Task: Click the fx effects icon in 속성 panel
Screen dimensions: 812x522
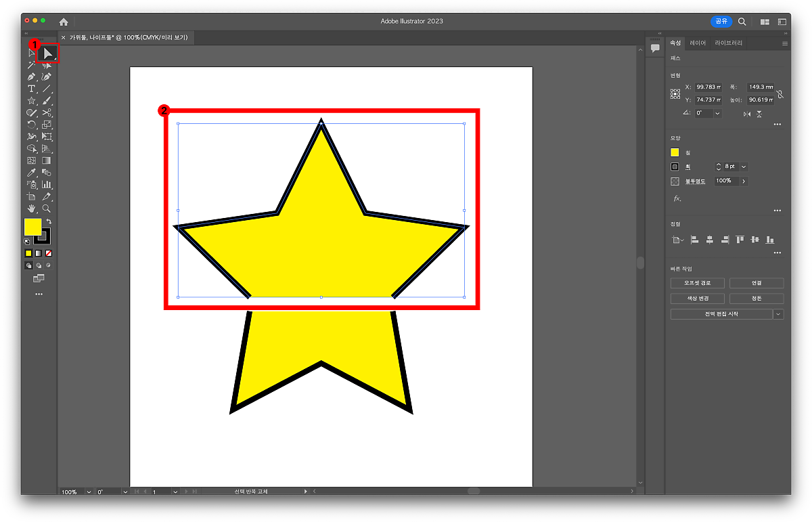Action: point(677,198)
